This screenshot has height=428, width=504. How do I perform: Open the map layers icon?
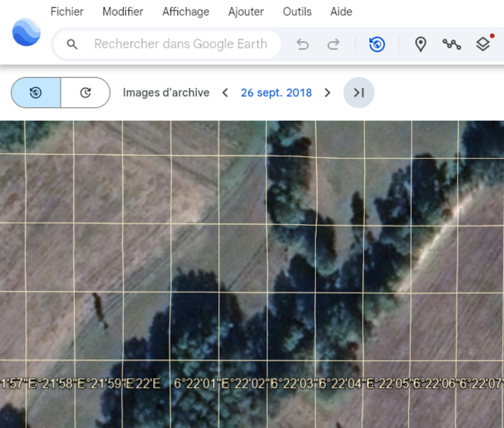[483, 44]
